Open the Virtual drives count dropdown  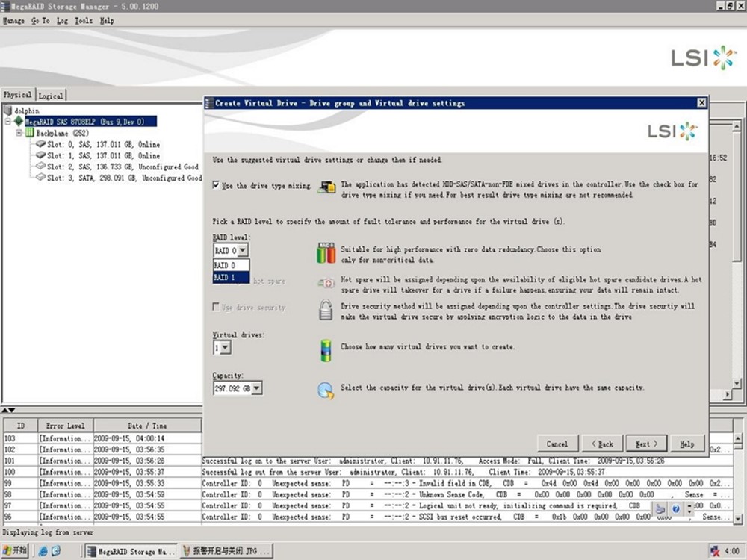(x=226, y=348)
